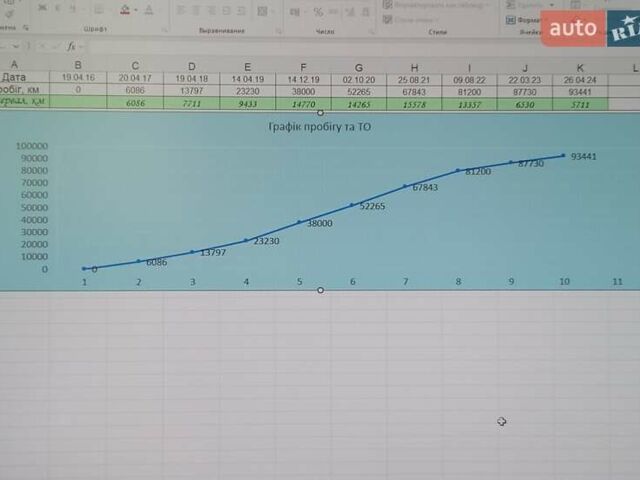The image size is (640, 480).
Task: Open the fill color dropdown arrow
Action: pyautogui.click(x=136, y=10)
